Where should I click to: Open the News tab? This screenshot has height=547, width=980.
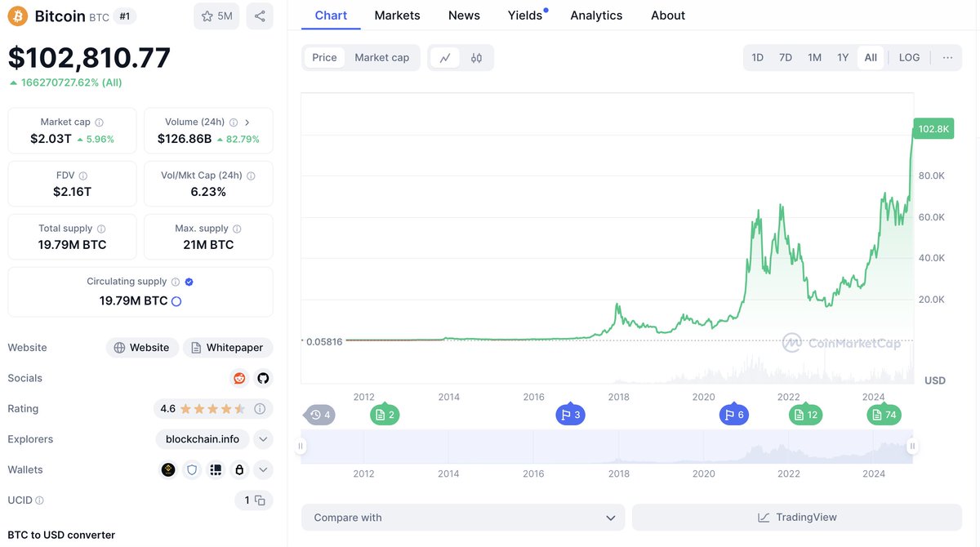pyautogui.click(x=464, y=16)
